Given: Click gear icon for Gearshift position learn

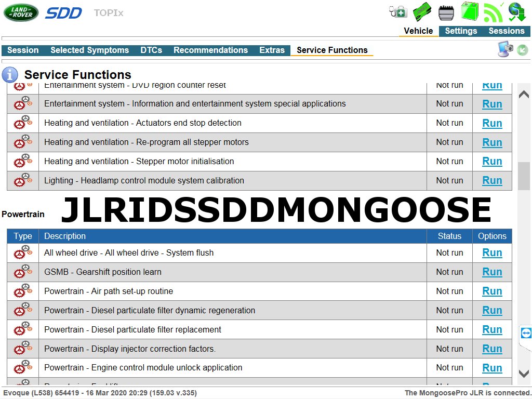Looking at the screenshot, I should tap(23, 272).
